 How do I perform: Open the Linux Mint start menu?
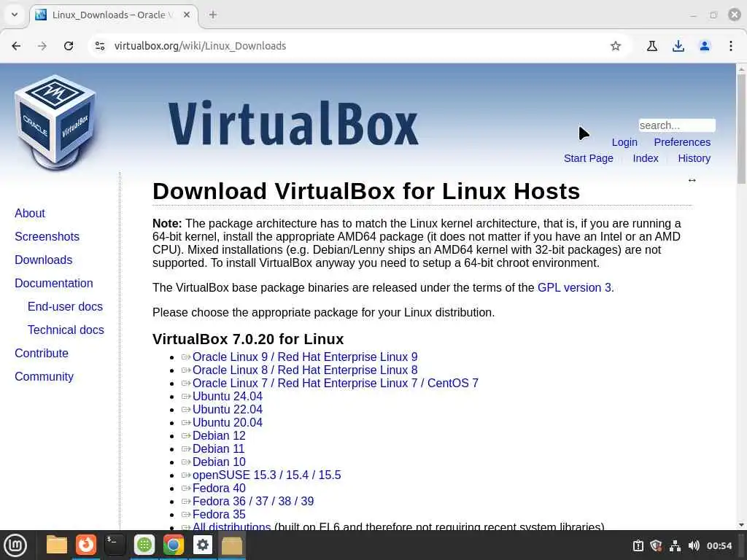(15, 545)
